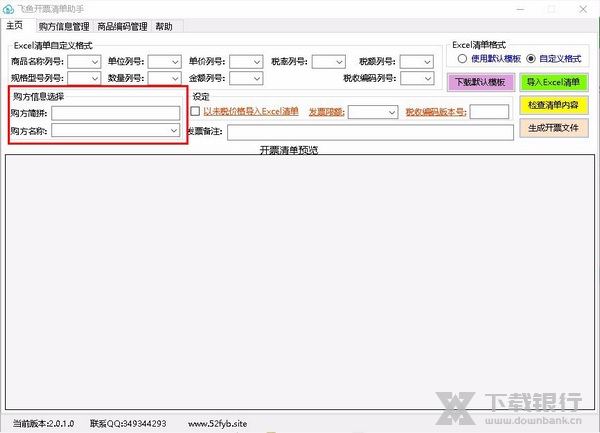Click the 联系QQ:349344293 status text
Screen dimensions: 600x433
pyautogui.click(x=128, y=423)
